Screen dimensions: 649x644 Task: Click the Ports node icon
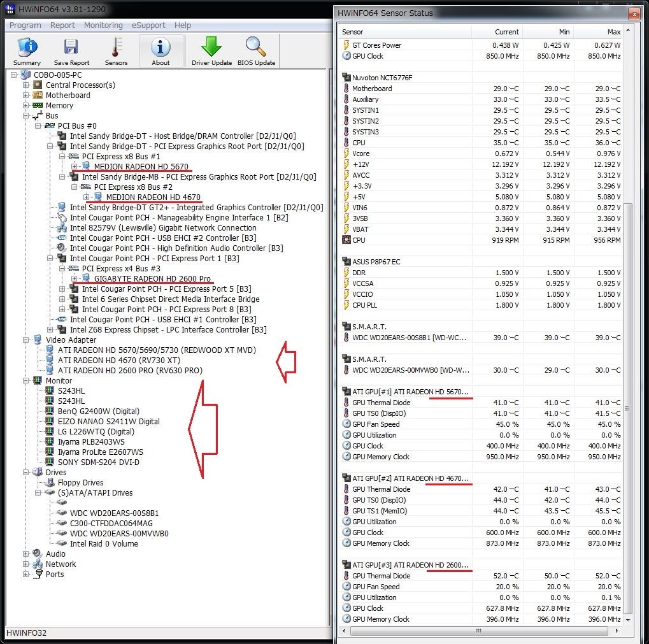pyautogui.click(x=38, y=574)
